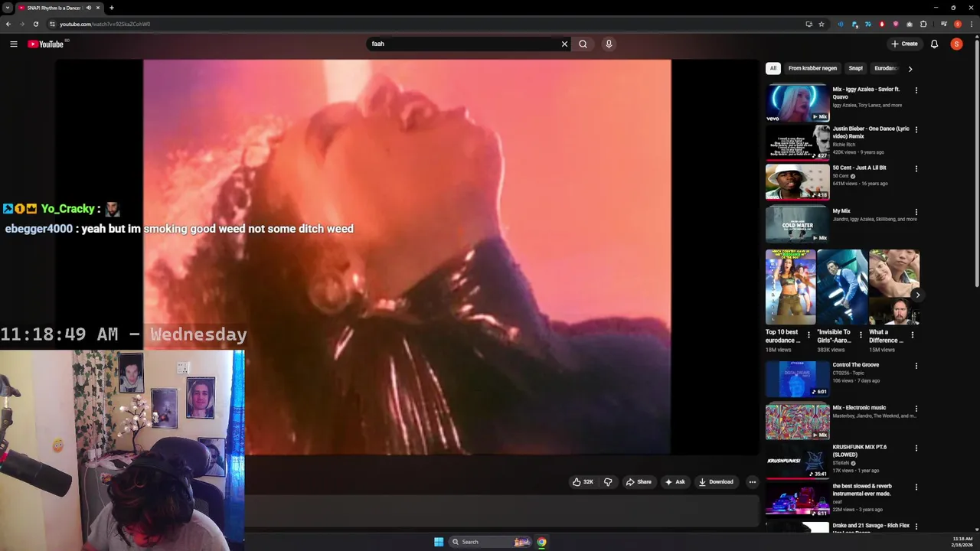980x551 pixels.
Task: Click the Windows taskbar Search box
Action: tap(490, 542)
